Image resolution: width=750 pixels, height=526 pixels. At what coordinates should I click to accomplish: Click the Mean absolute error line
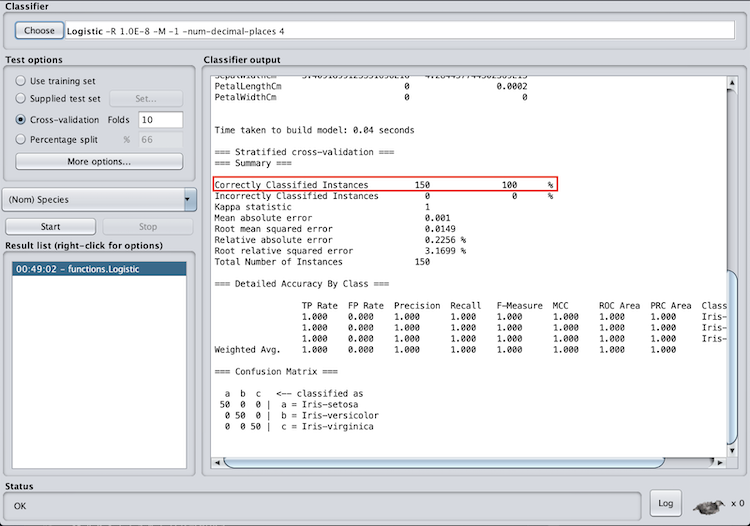(x=332, y=218)
